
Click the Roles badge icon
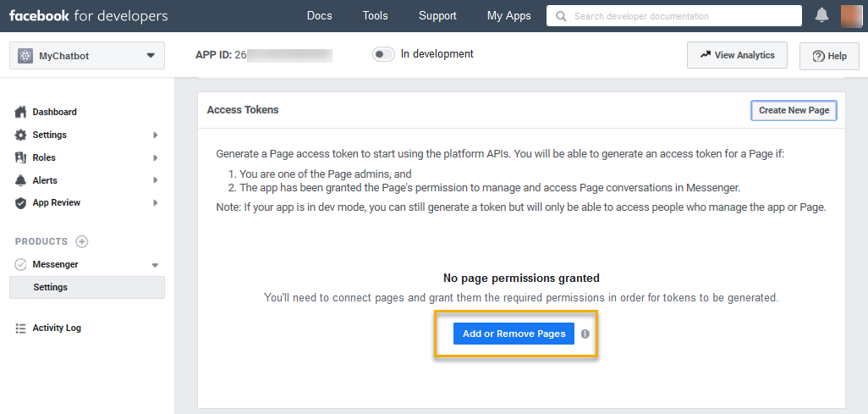(x=20, y=157)
